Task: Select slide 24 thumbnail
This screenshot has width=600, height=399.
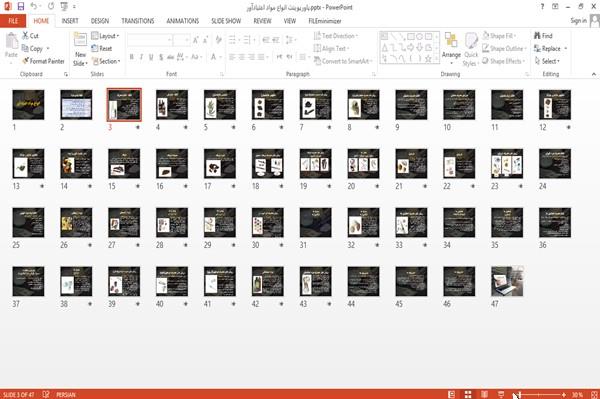Action: click(555, 164)
